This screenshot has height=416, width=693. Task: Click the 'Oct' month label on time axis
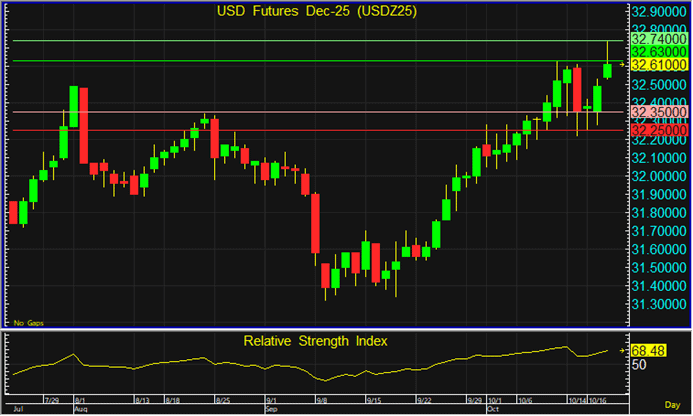pos(491,409)
